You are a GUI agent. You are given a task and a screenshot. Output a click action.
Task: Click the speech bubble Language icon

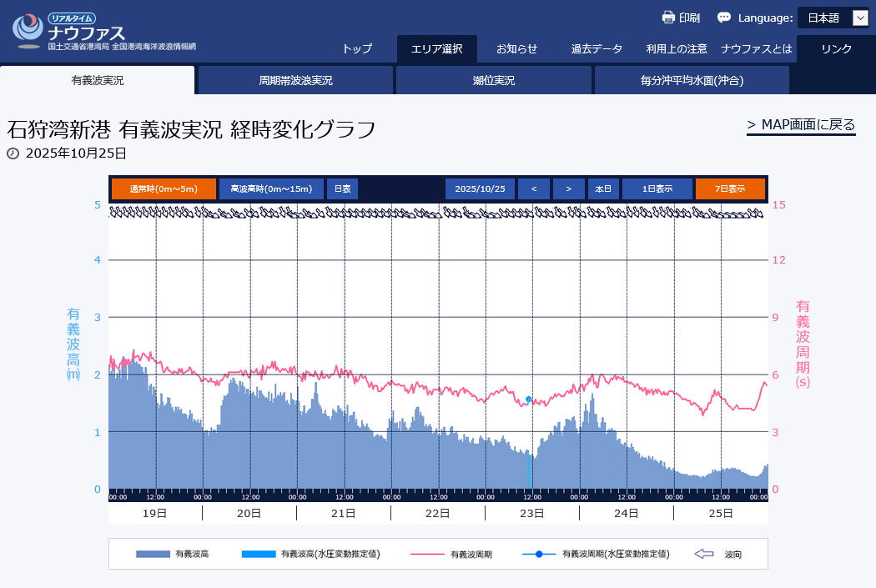(724, 18)
